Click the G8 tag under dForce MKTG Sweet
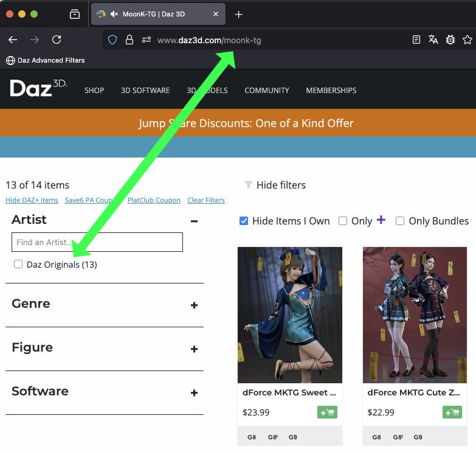The image size is (476, 452). click(x=252, y=437)
